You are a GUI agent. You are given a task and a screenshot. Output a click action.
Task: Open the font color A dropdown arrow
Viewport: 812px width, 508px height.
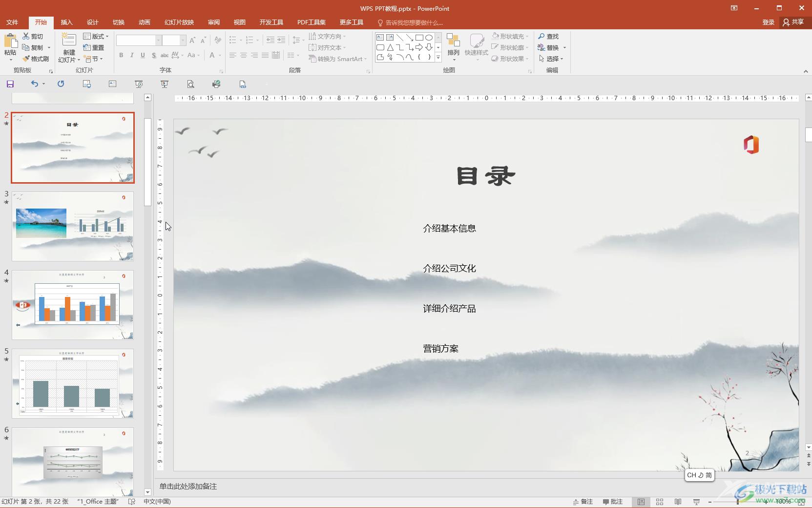pos(220,55)
